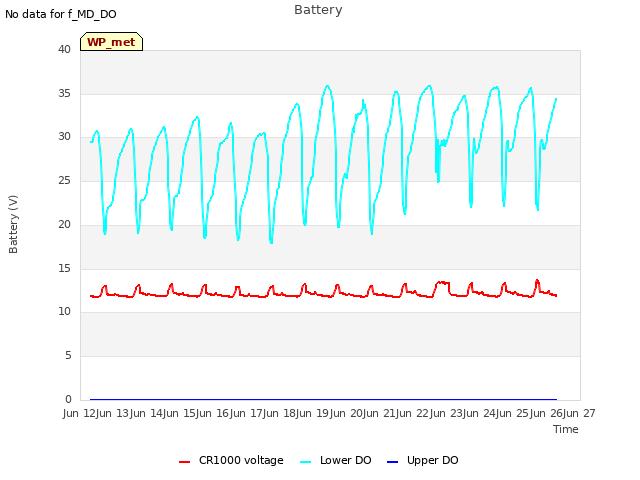Screen dimensions: 640x480
Task: Toggle the Upper DO legend entry
Action: click(x=422, y=460)
